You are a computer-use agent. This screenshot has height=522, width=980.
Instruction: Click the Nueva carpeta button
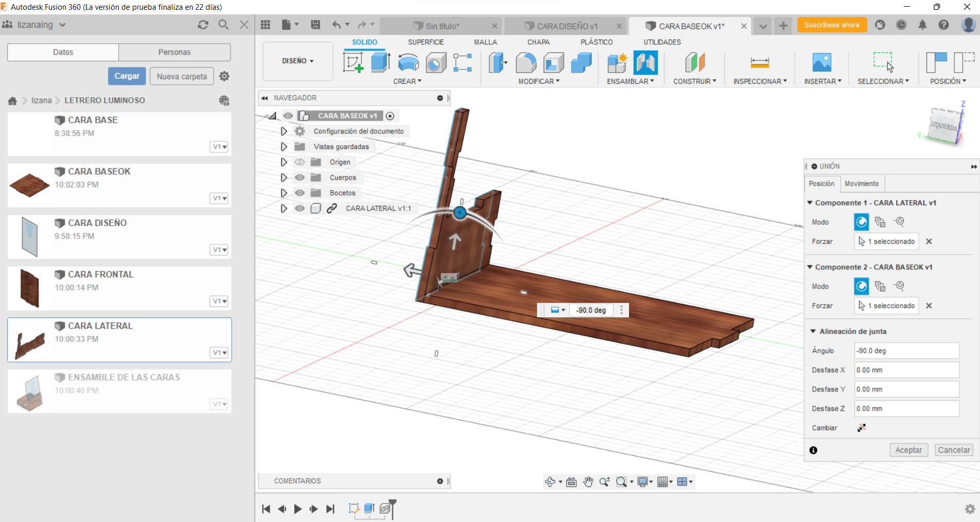tap(182, 76)
